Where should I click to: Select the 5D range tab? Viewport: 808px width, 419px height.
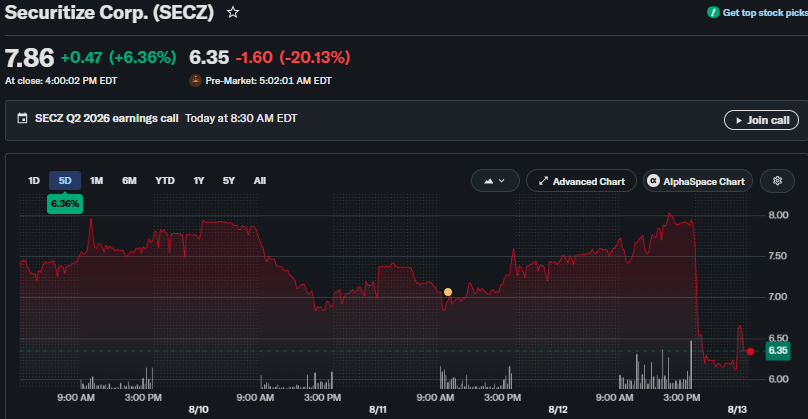click(65, 181)
